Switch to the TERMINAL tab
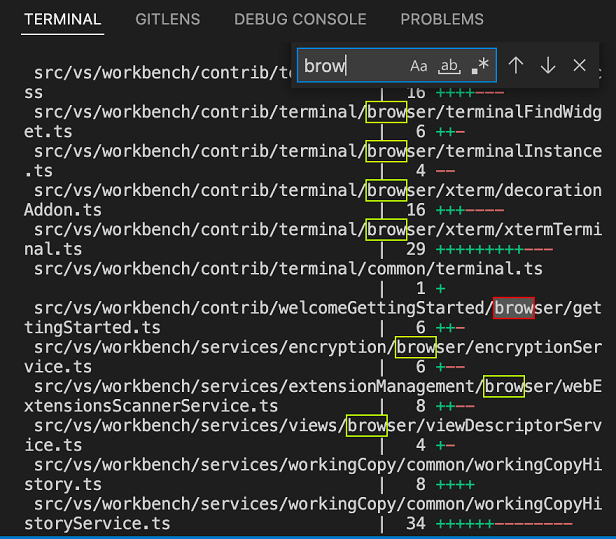The width and height of the screenshot is (616, 539). (x=62, y=19)
